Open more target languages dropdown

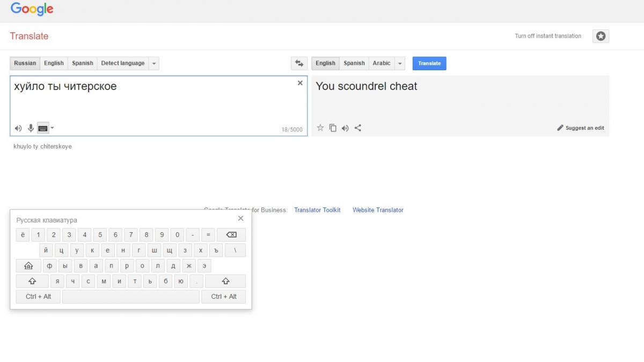pos(400,63)
